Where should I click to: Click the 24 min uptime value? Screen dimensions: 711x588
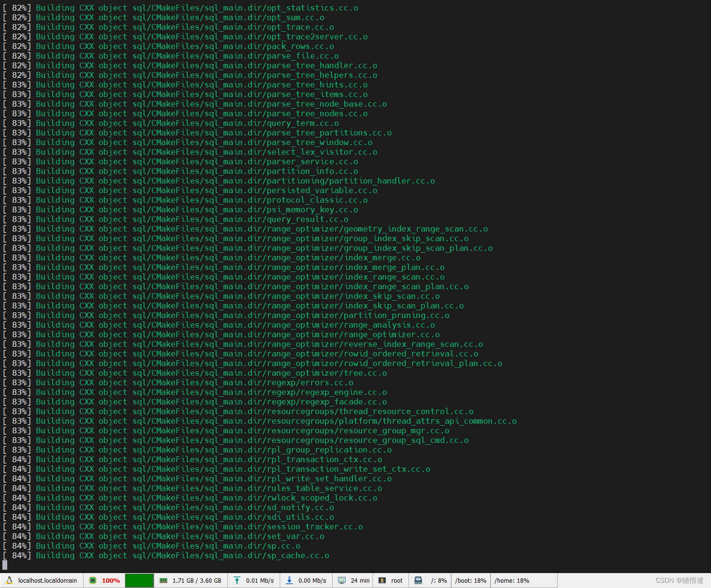360,580
